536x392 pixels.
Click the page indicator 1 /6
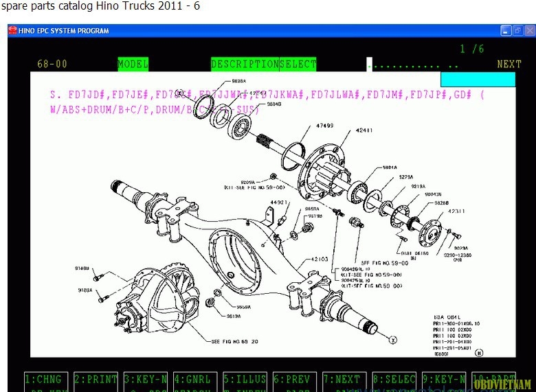coord(471,49)
